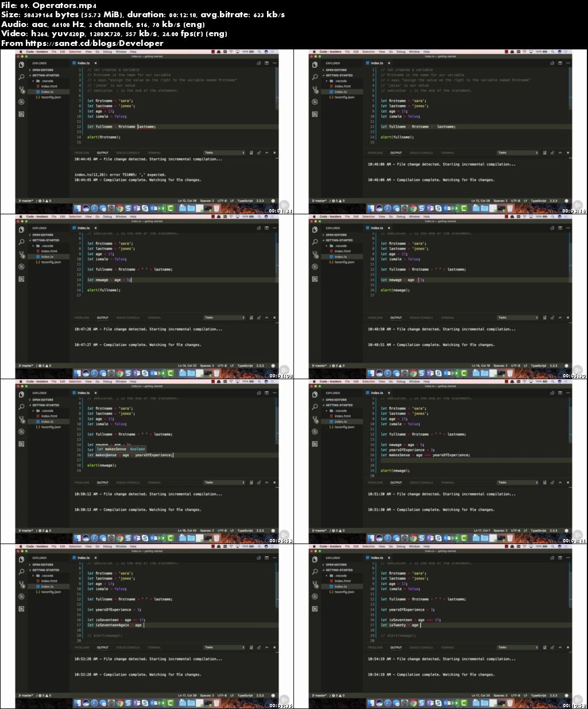Click 'let yearsOfExperience = 3;' line in 10:51:30 frame

408,450
